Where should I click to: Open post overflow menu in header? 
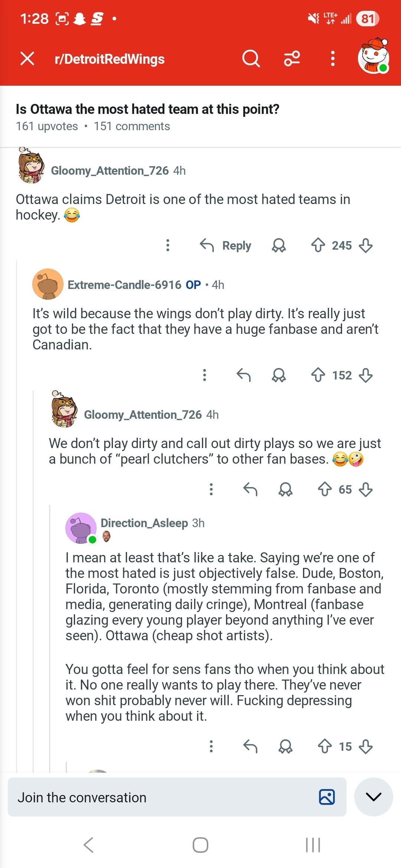tap(333, 59)
